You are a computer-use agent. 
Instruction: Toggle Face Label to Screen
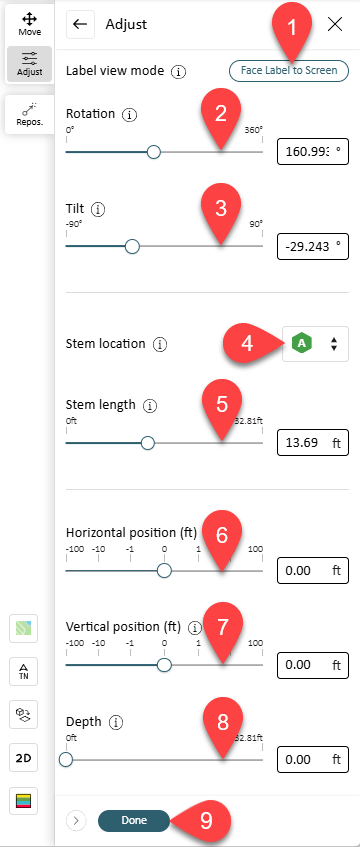pyautogui.click(x=289, y=71)
